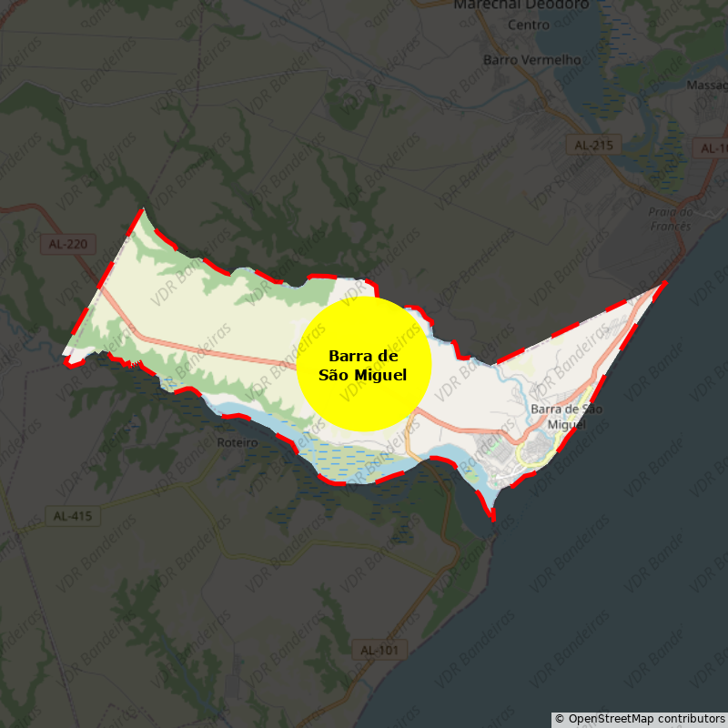
Task: Click the Praia do Francês beach label
Action: point(670,218)
